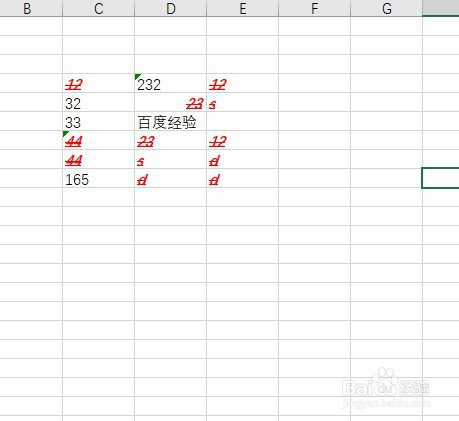The height and width of the screenshot is (421, 459).
Task: Click left-aligned struck-through 23 below 百度经验
Action: [170, 140]
